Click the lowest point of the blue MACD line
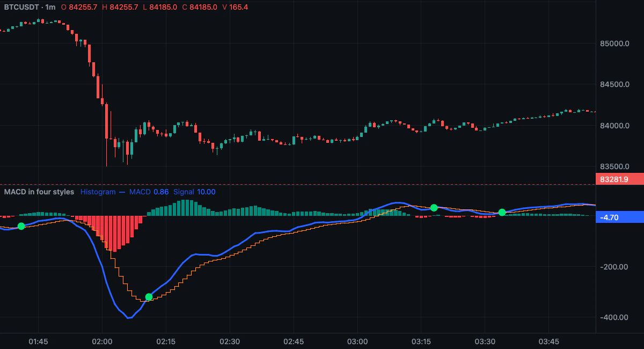 (x=128, y=318)
